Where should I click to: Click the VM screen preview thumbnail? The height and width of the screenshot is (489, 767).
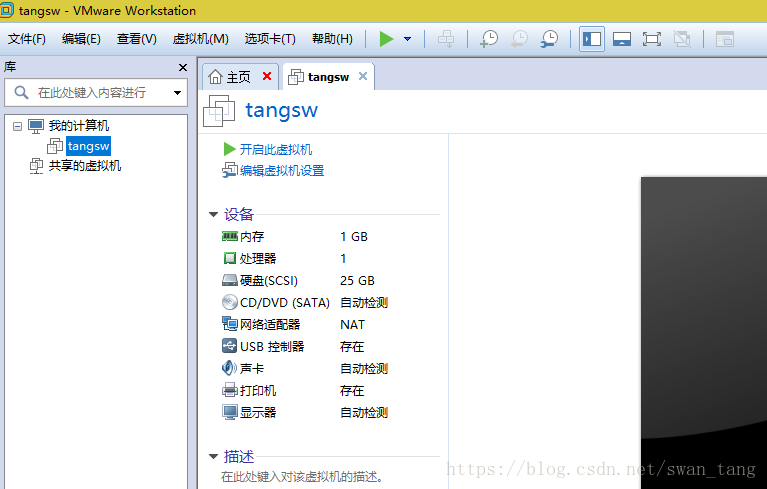pos(704,333)
